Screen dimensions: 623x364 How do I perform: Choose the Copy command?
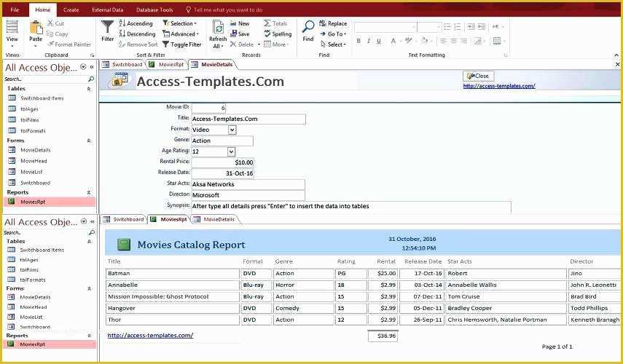[58, 34]
